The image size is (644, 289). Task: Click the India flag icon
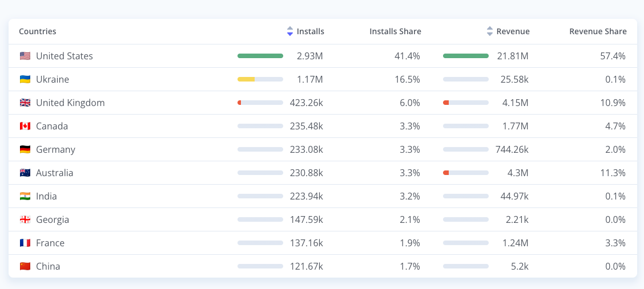pyautogui.click(x=25, y=196)
